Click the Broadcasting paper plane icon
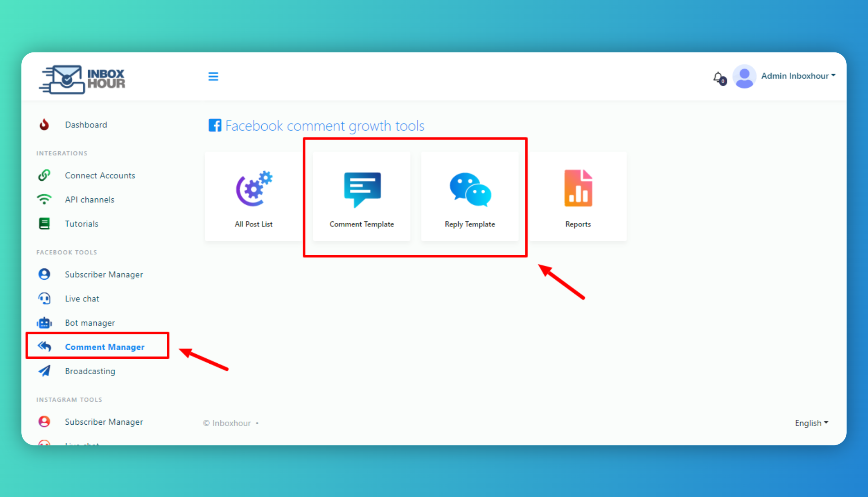The height and width of the screenshot is (497, 868). tap(44, 371)
